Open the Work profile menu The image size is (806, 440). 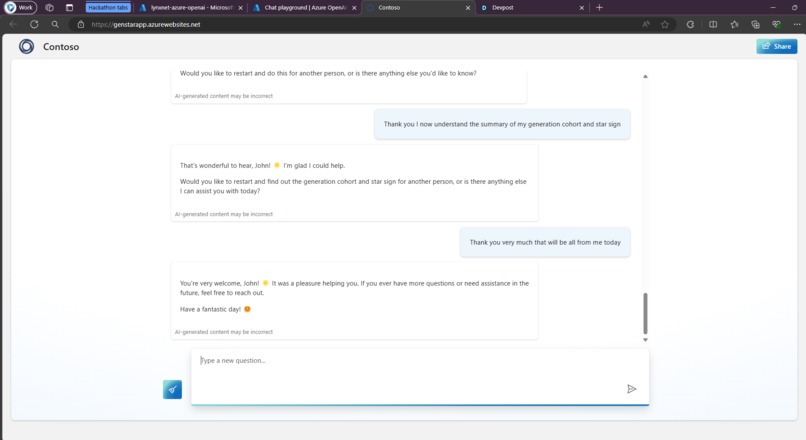click(20, 7)
